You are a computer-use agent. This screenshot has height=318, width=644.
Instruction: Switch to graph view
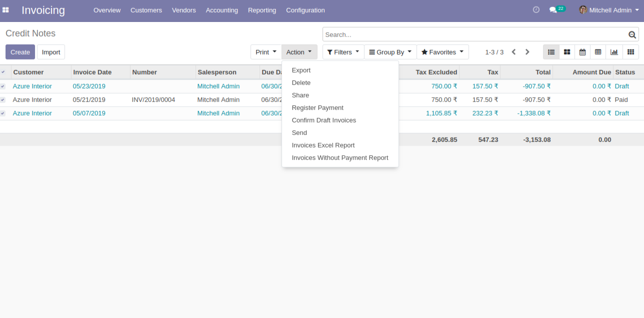coord(614,52)
